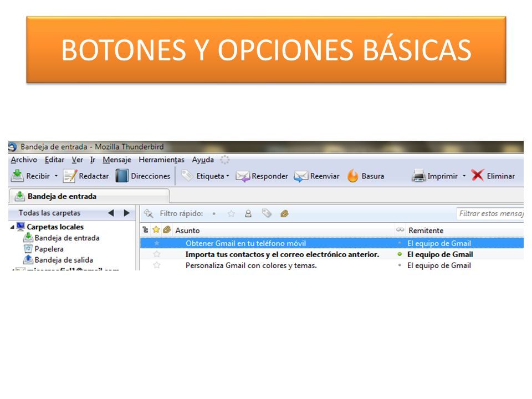Click the pin icon beside Filtro rápido

(x=149, y=213)
